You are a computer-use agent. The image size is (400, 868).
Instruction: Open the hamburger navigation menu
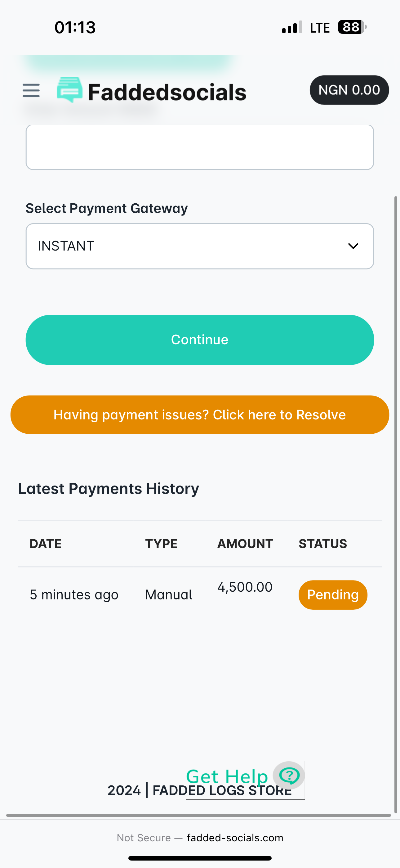(31, 90)
